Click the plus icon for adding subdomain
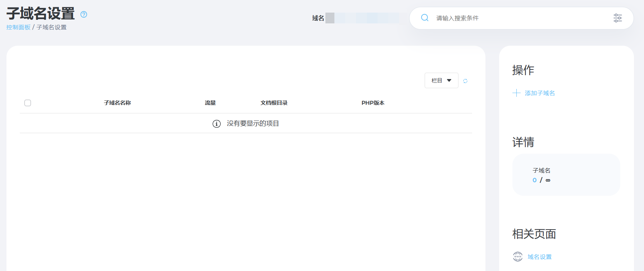This screenshot has width=644, height=271. [x=516, y=93]
